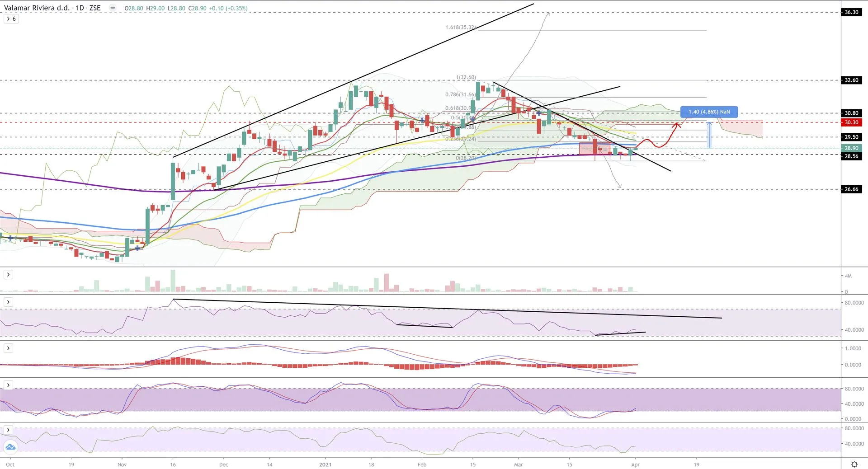This screenshot has width=868, height=469.
Task: Select the blue measure arrow drawing
Action: click(709, 135)
